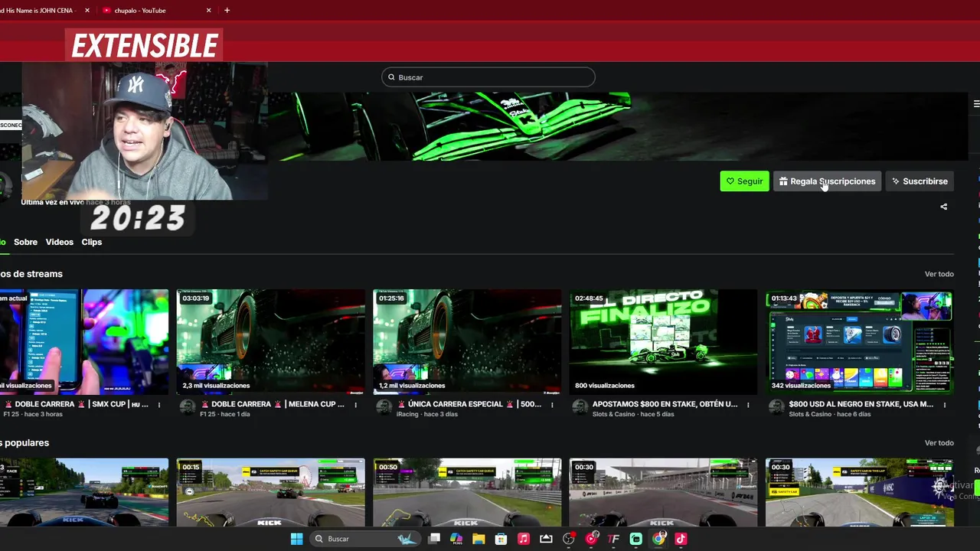980x551 pixels.
Task: Click title DOBLE CARRERA MELENA CUP
Action: coord(273,404)
